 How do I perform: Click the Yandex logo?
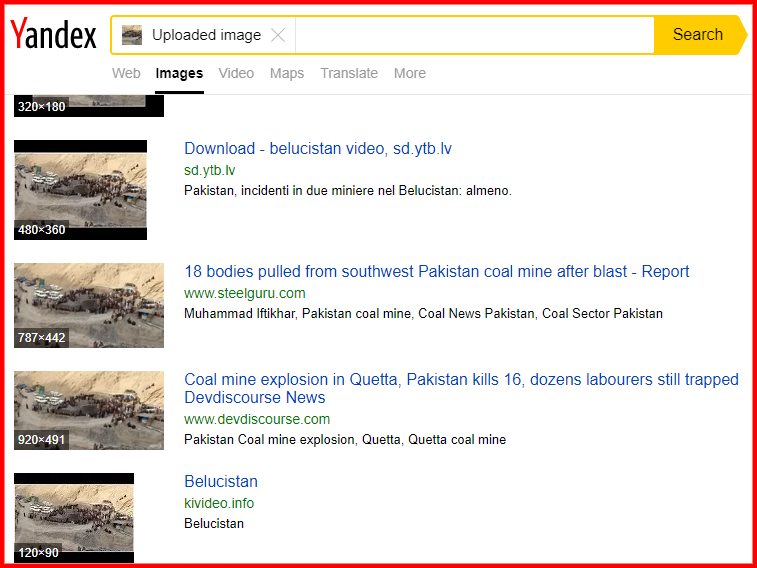pos(54,34)
